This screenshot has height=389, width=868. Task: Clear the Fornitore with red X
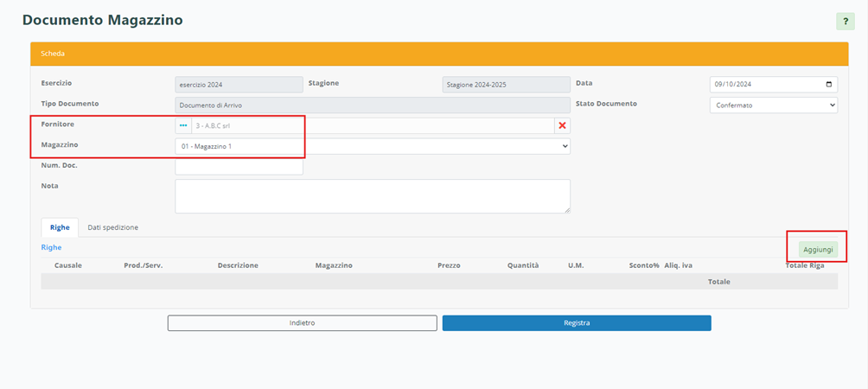click(x=562, y=125)
